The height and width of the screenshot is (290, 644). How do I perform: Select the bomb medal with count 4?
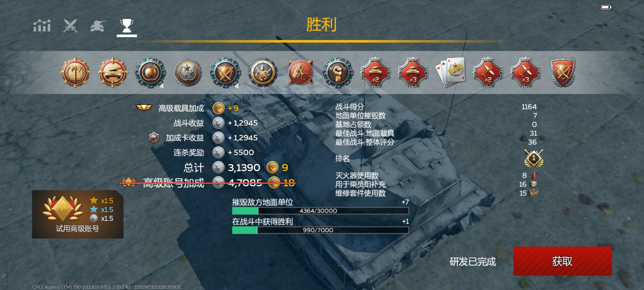tap(150, 72)
